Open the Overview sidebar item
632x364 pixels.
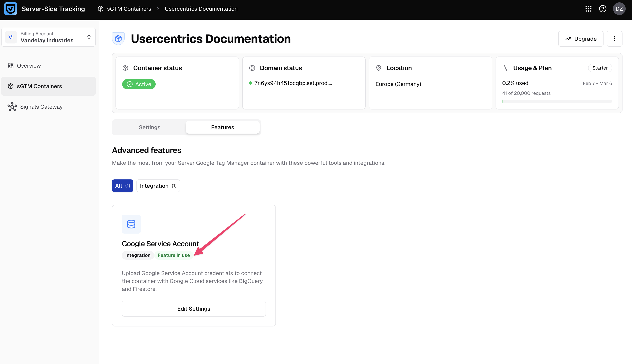tap(29, 65)
